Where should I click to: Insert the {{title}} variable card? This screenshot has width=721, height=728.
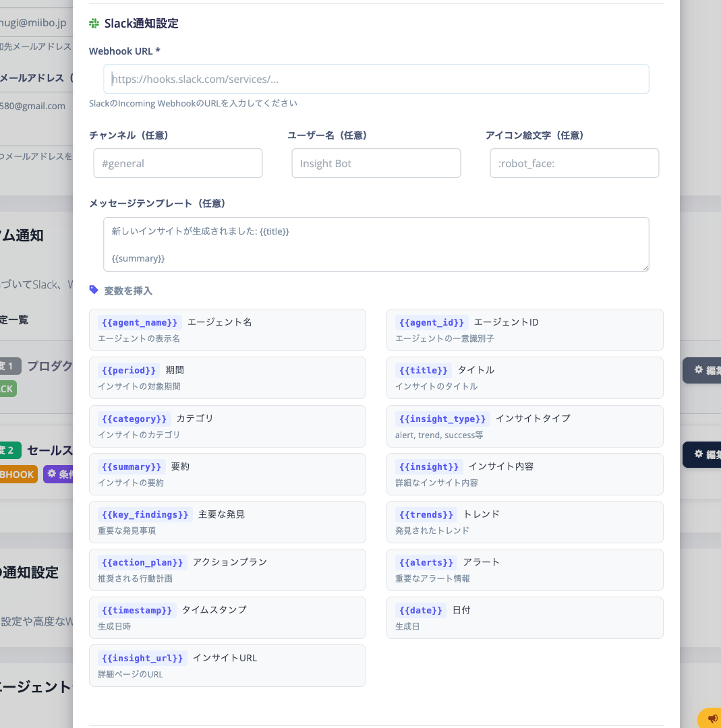pyautogui.click(x=525, y=378)
